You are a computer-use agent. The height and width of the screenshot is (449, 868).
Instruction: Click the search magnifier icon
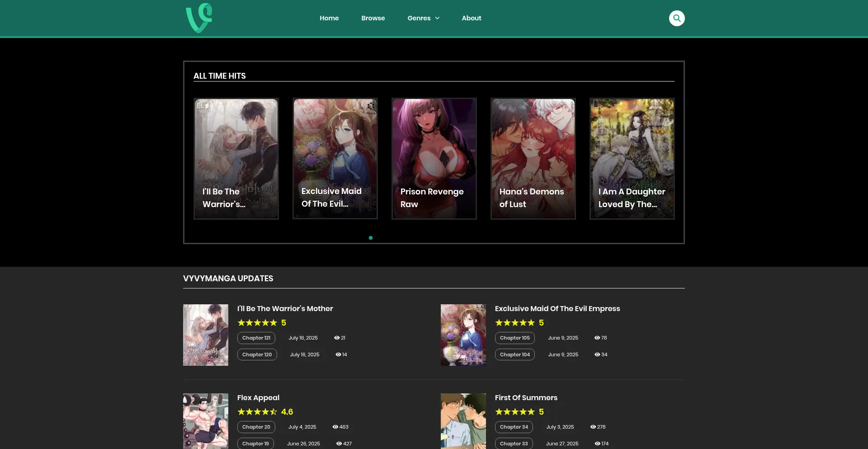[677, 18]
